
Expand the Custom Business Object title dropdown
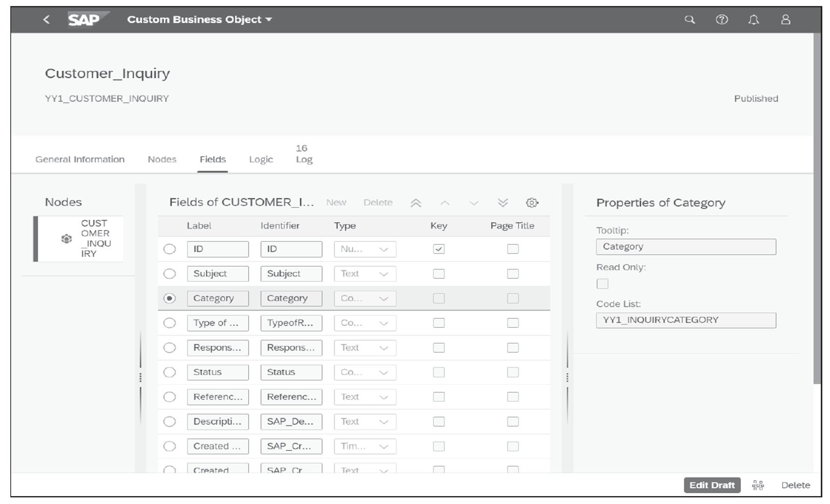click(268, 20)
